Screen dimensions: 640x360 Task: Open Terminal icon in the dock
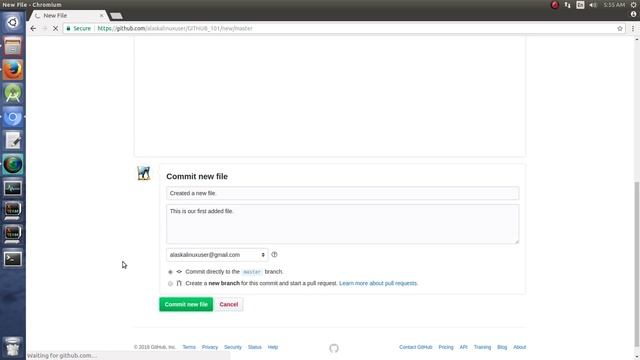point(13,259)
